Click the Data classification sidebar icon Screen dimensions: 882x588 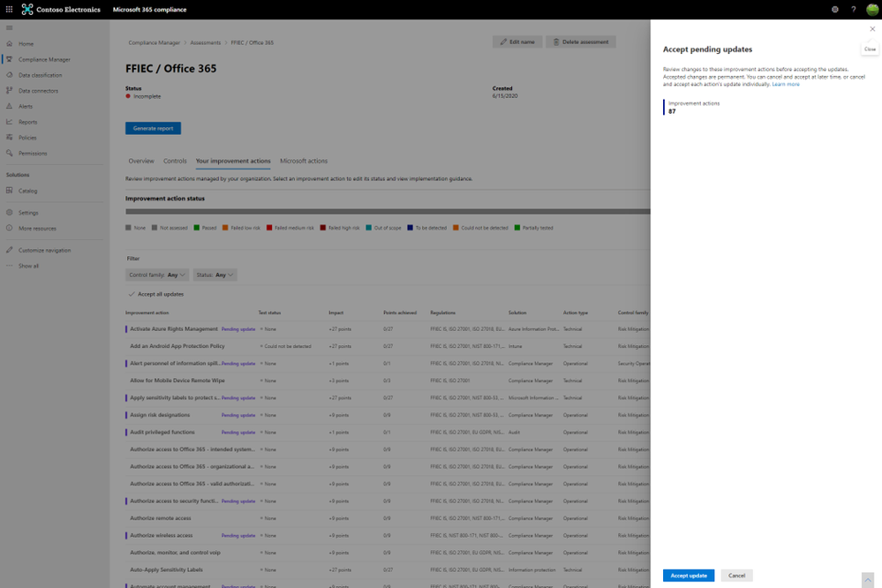(10, 75)
